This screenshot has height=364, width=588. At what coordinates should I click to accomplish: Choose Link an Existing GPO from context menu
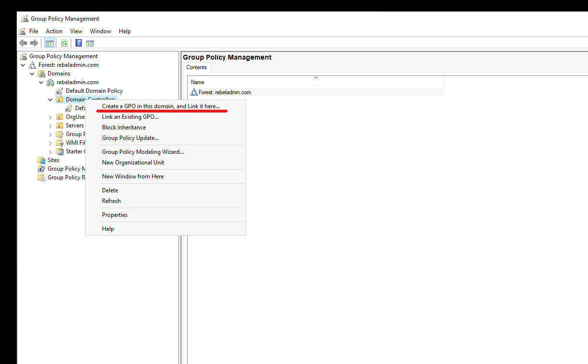[x=166, y=117]
